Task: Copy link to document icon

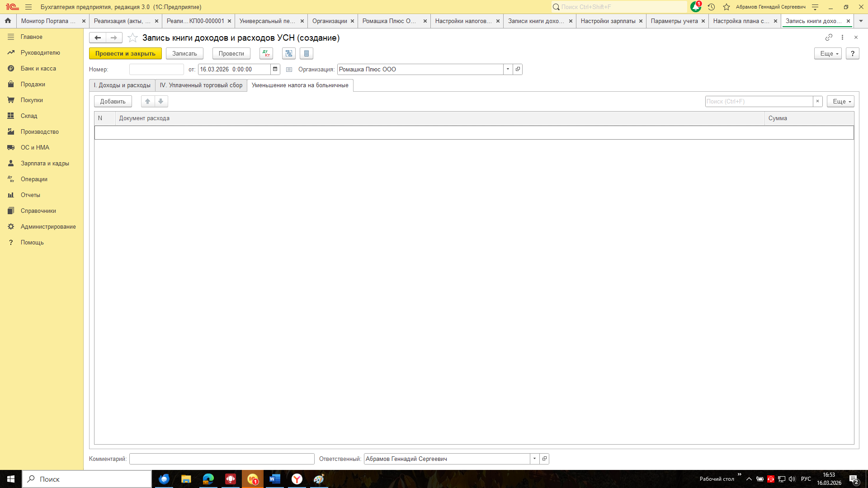Action: coord(829,38)
